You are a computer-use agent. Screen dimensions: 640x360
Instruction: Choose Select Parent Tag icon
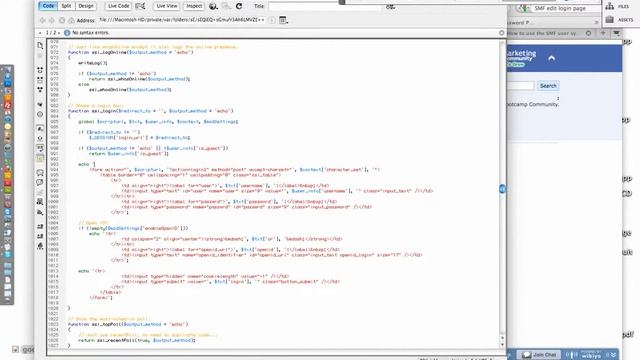[40, 104]
